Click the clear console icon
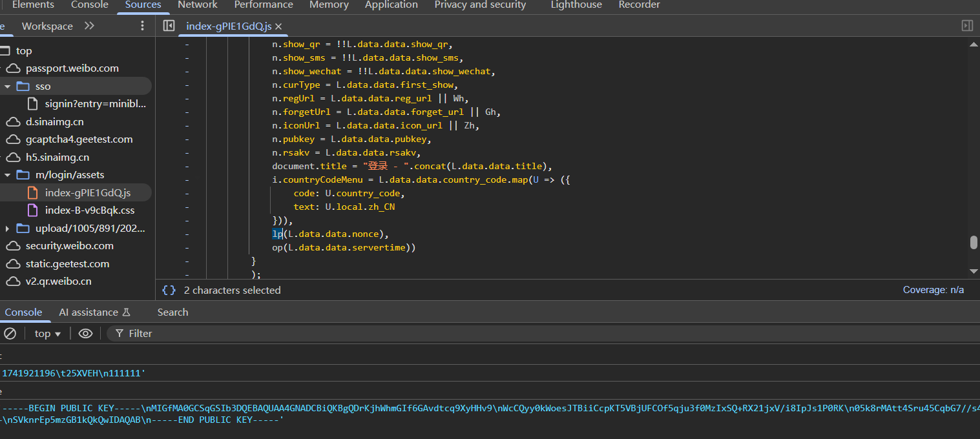This screenshot has width=980, height=439. click(10, 334)
